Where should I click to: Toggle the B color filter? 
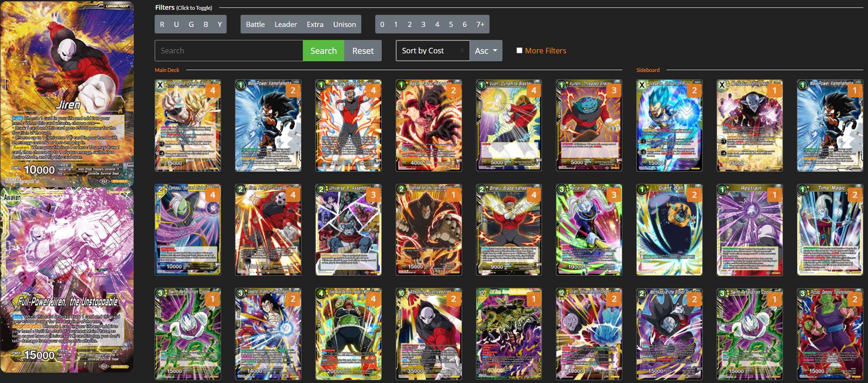point(206,25)
